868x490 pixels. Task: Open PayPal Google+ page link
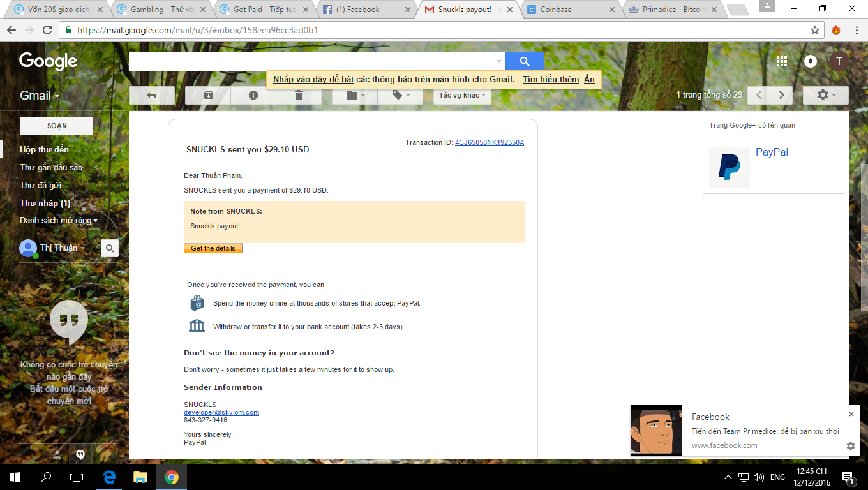click(x=772, y=152)
